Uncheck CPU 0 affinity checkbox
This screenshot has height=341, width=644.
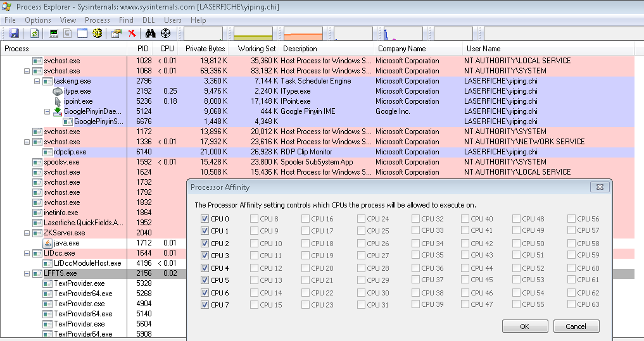[205, 219]
